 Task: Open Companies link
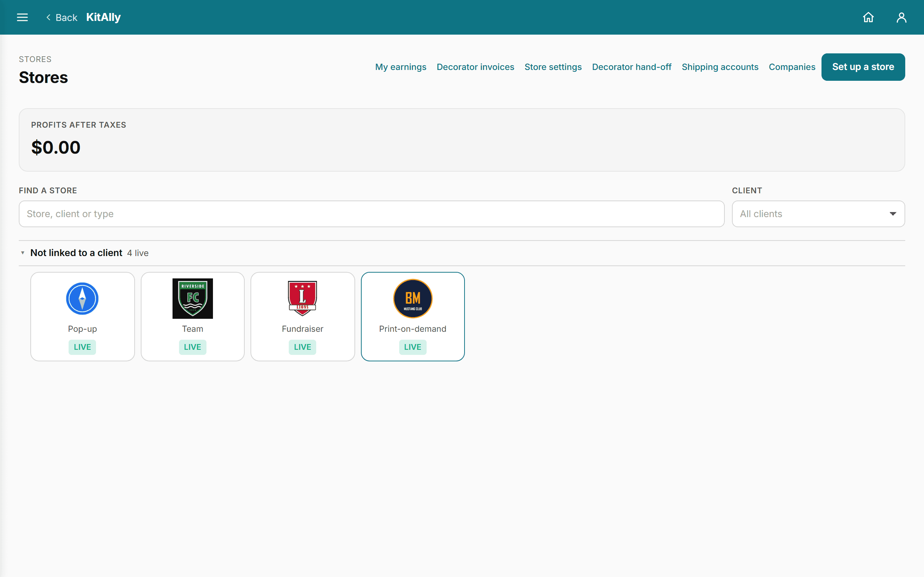[792, 67]
